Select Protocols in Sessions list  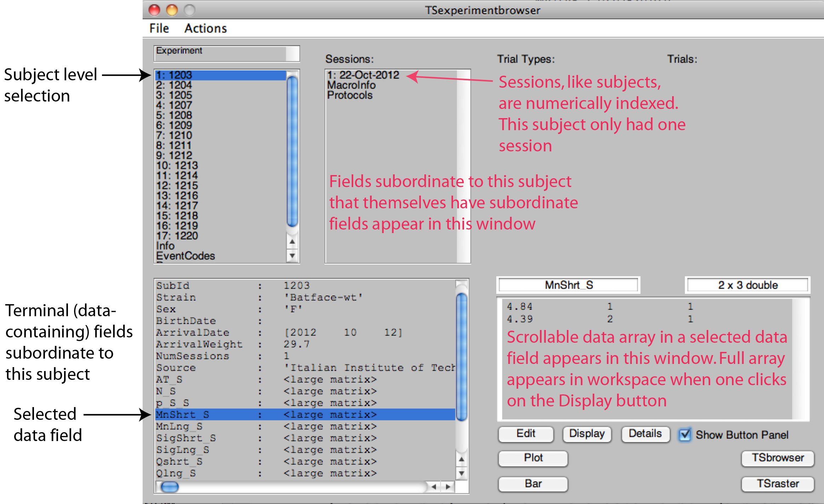[350, 95]
